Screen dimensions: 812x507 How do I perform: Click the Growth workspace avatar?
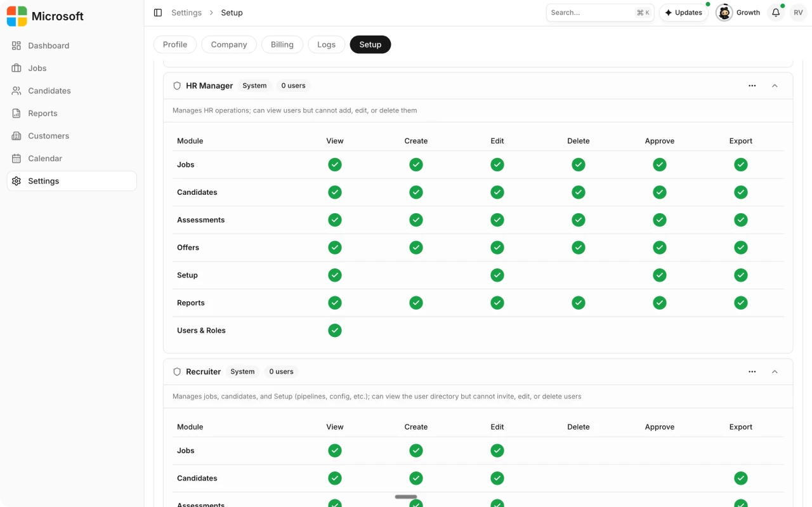724,13
